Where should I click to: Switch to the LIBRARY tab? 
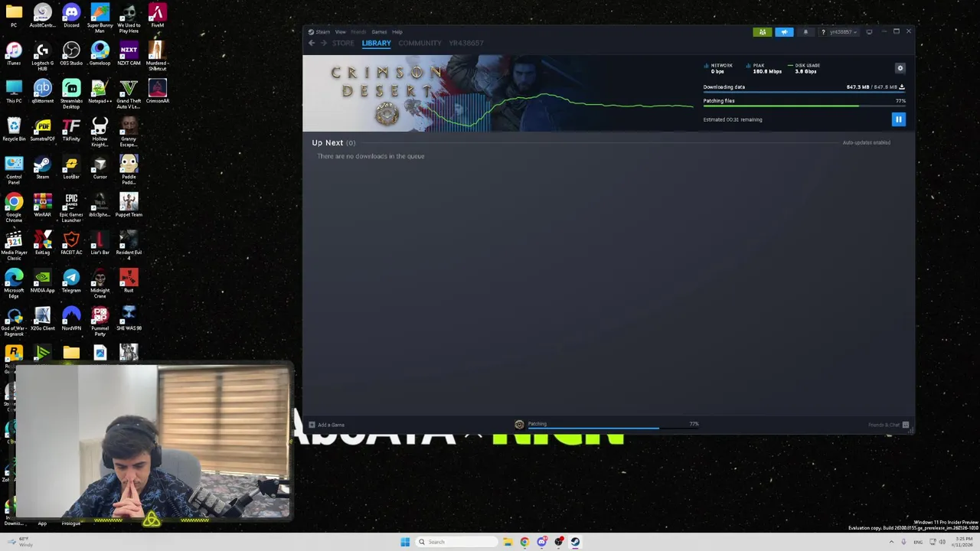coord(376,43)
